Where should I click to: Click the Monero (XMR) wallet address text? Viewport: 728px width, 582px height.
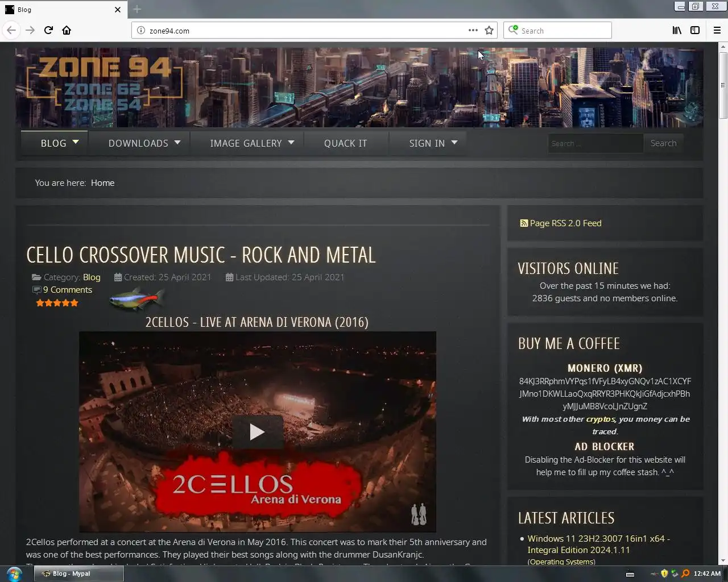click(x=605, y=393)
